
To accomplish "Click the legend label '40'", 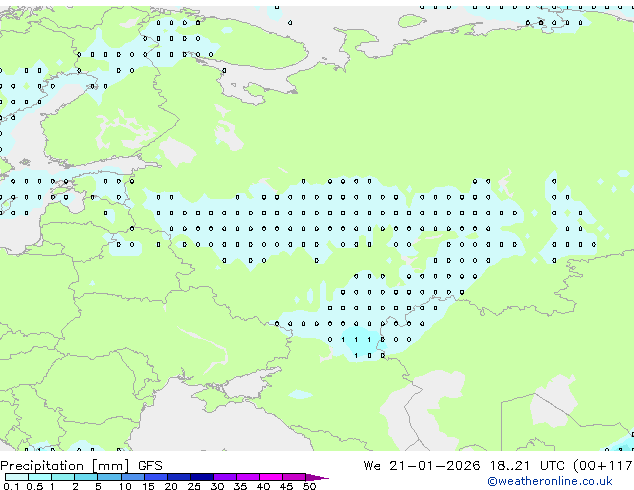I will tap(263, 486).
